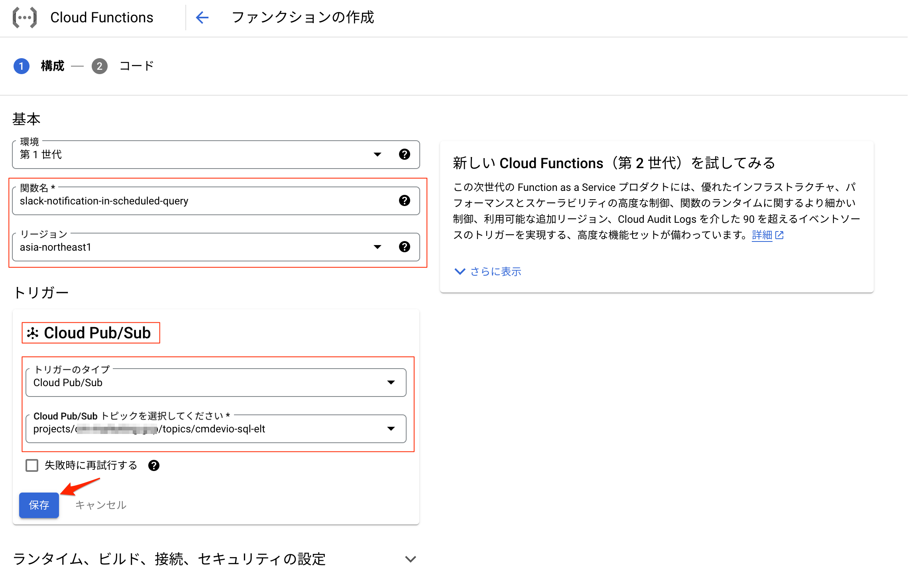Click the 保存 button

[x=39, y=505]
